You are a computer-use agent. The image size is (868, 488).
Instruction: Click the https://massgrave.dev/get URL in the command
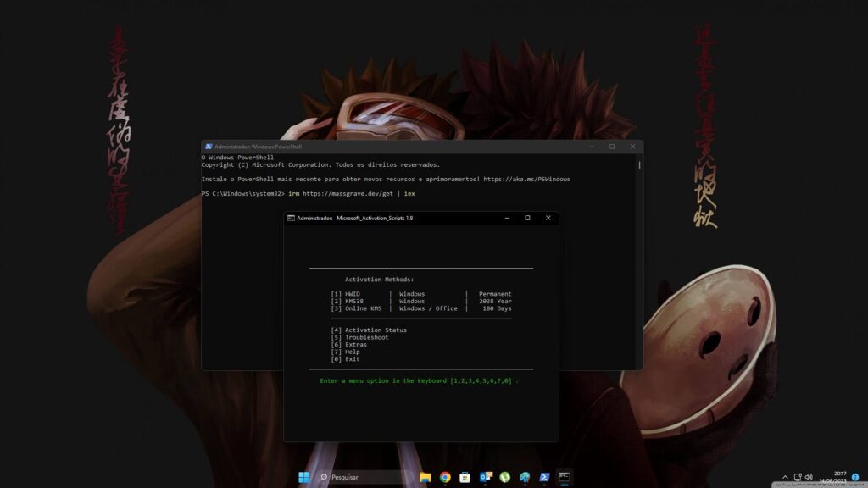348,194
